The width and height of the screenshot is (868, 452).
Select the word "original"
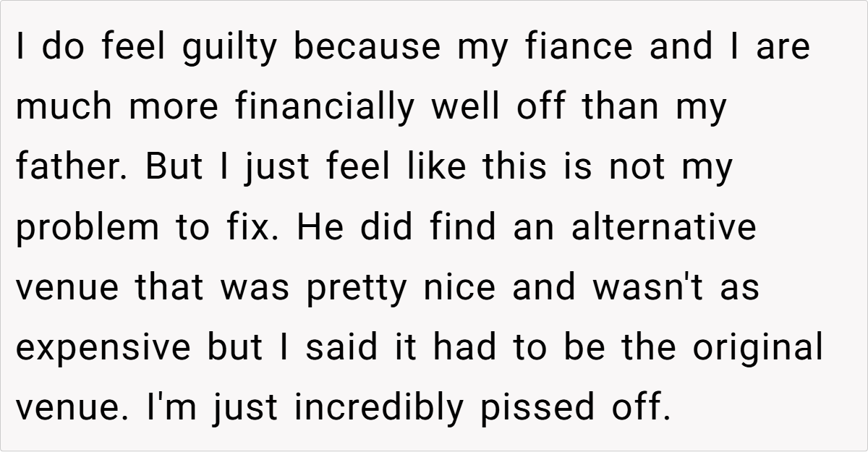(757, 349)
